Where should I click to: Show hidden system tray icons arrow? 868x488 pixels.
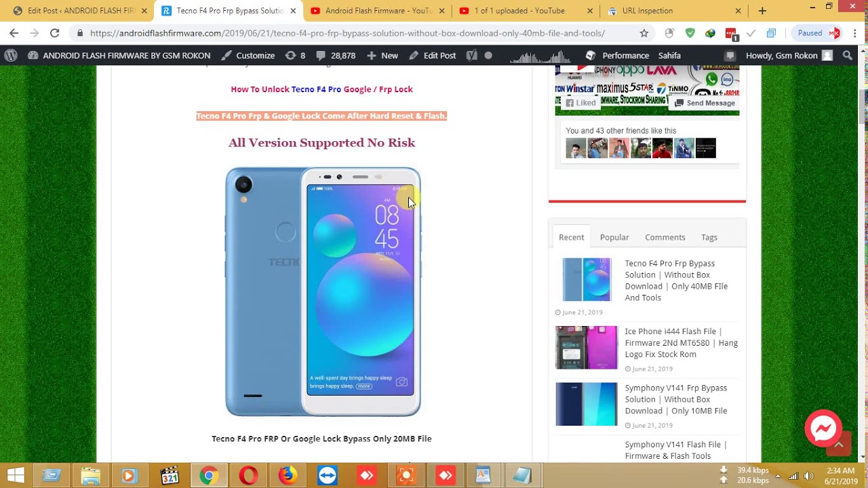click(x=778, y=476)
